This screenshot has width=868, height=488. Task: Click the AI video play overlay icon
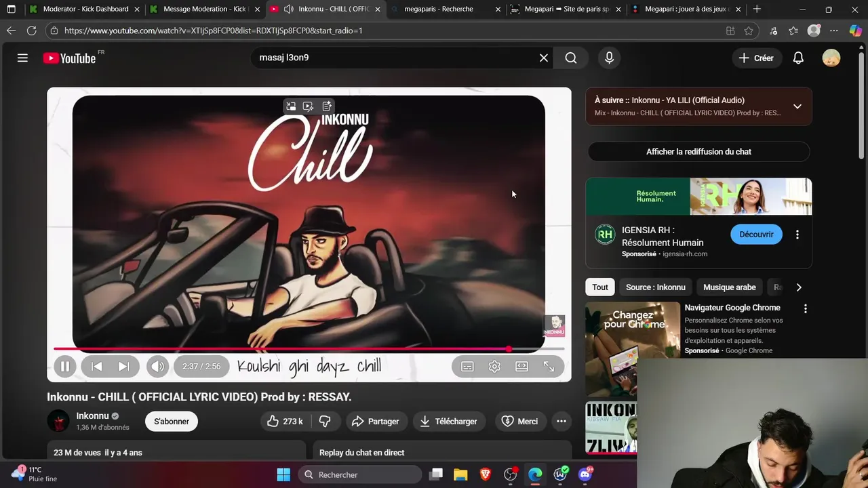pyautogui.click(x=309, y=106)
